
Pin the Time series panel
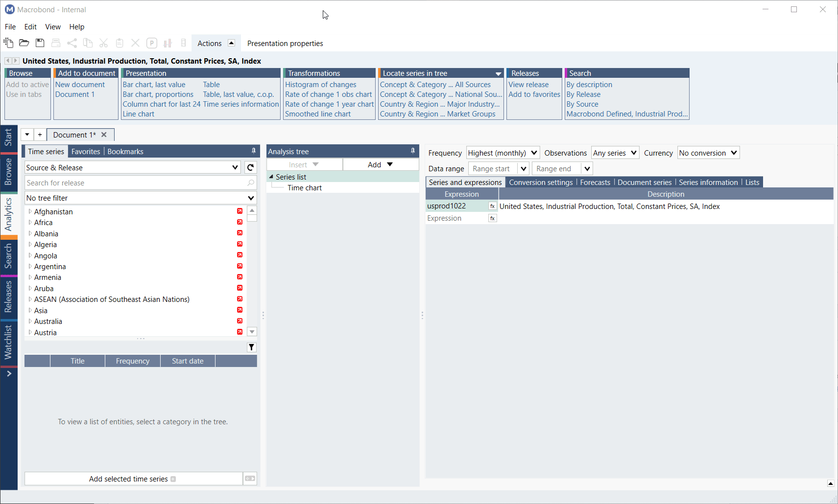254,151
